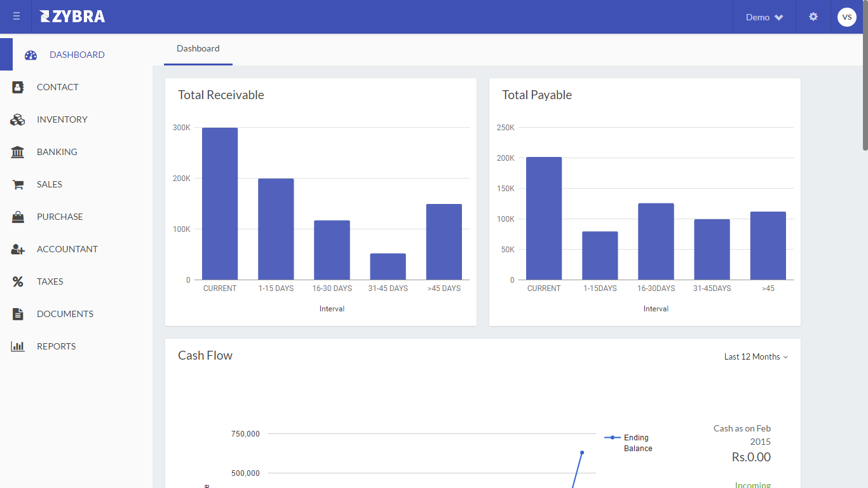Click the Total Payable heading
Screen dimensions: 868x488
537,95
